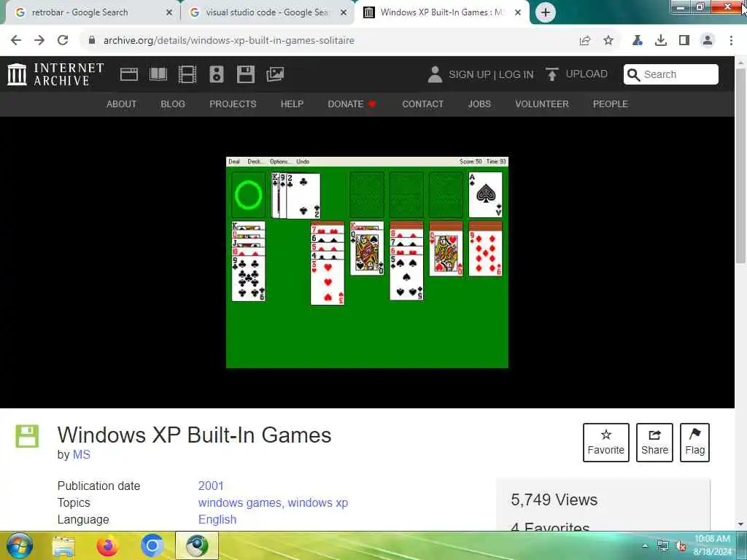Click the magnifier icon in the search box

[x=633, y=75]
